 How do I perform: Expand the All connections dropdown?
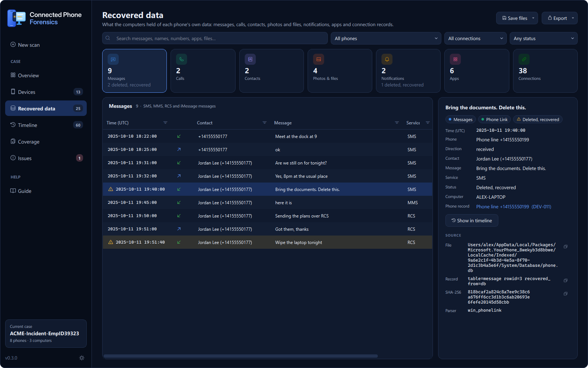tap(476, 38)
